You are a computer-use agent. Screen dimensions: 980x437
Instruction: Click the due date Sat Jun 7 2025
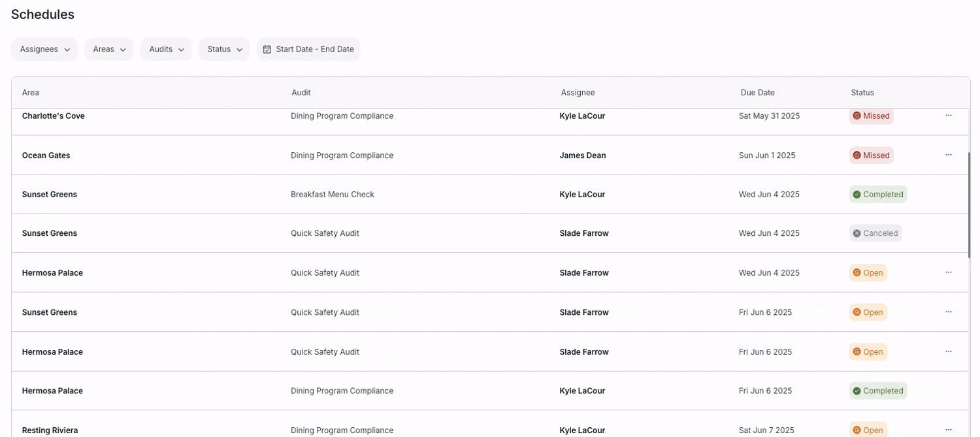[x=766, y=430]
